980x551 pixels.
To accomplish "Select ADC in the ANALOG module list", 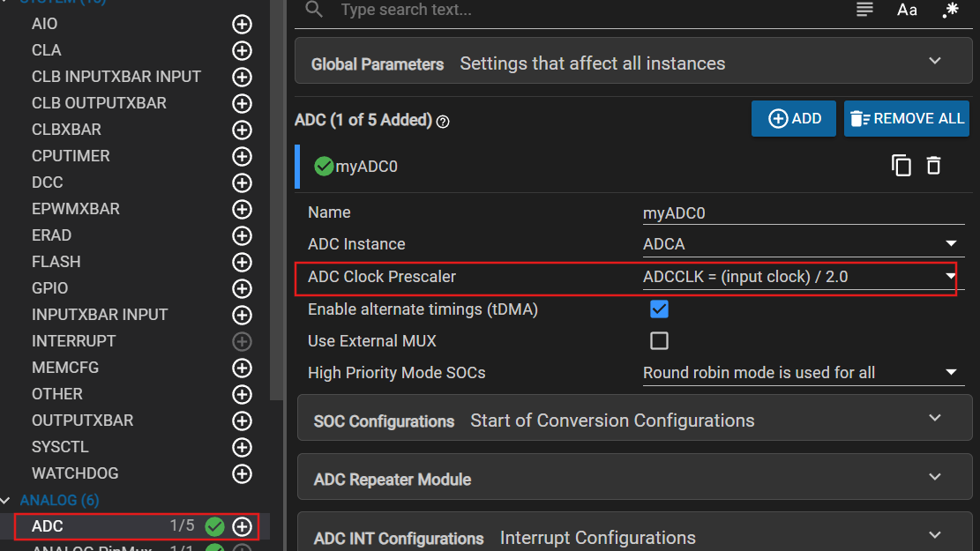I will (x=137, y=526).
